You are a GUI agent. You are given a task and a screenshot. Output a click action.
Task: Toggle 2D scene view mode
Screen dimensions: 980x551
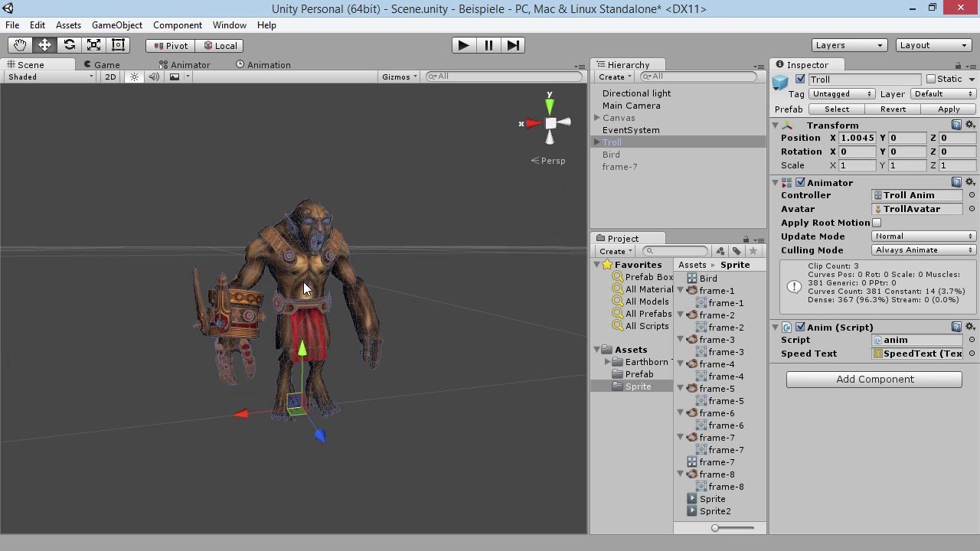(x=110, y=77)
